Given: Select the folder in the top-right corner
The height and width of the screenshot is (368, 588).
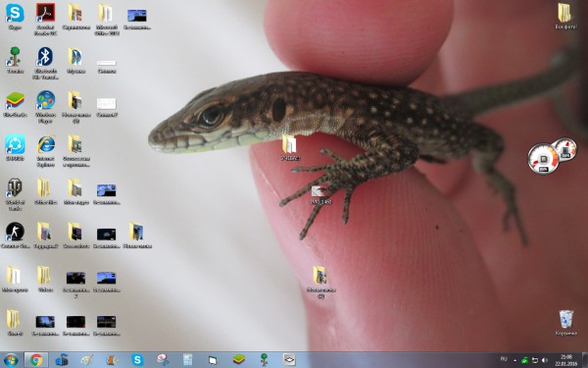Looking at the screenshot, I should (565, 16).
